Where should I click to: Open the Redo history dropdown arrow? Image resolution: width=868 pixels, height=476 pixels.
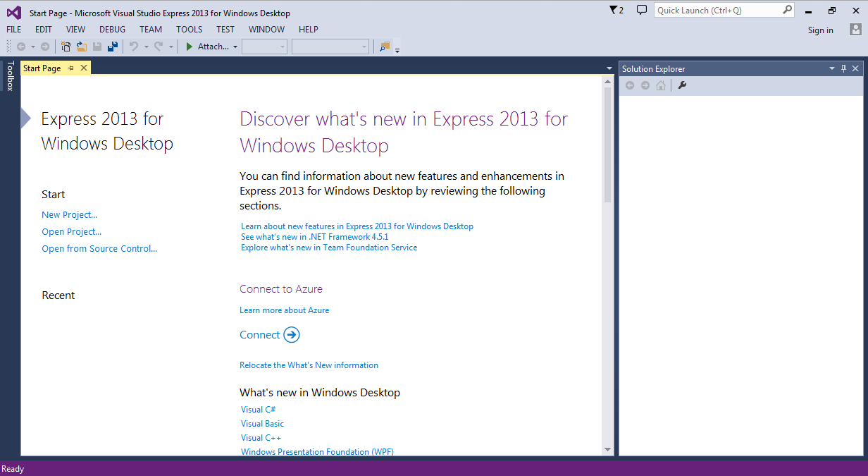(171, 47)
